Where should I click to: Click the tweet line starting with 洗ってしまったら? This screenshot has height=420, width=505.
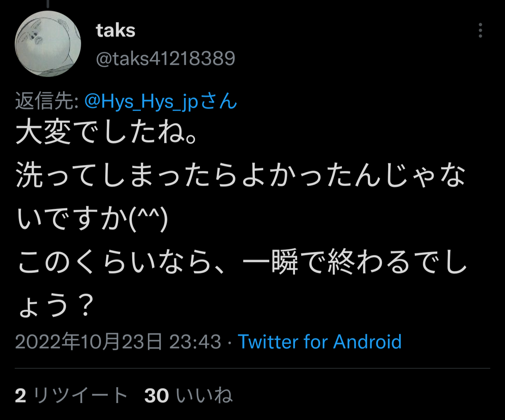click(241, 177)
